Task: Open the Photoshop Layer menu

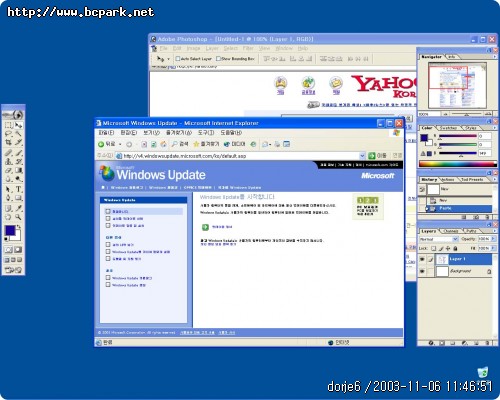Action: point(212,48)
